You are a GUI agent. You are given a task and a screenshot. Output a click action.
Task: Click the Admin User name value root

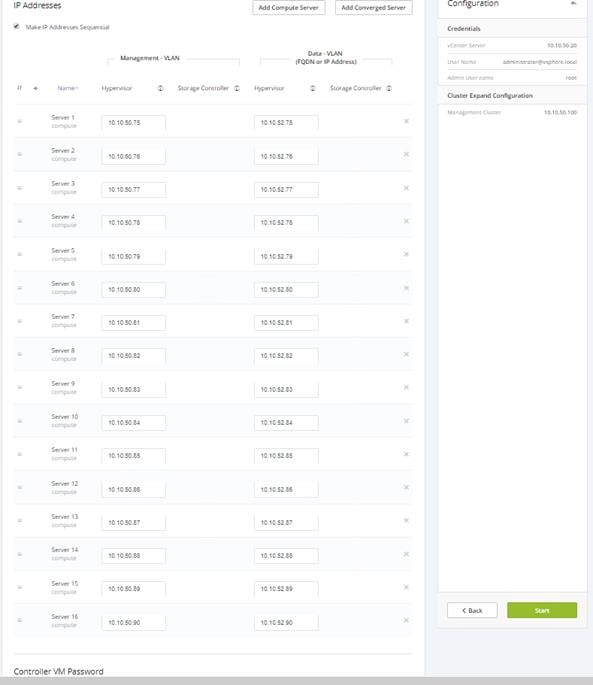tap(571, 78)
